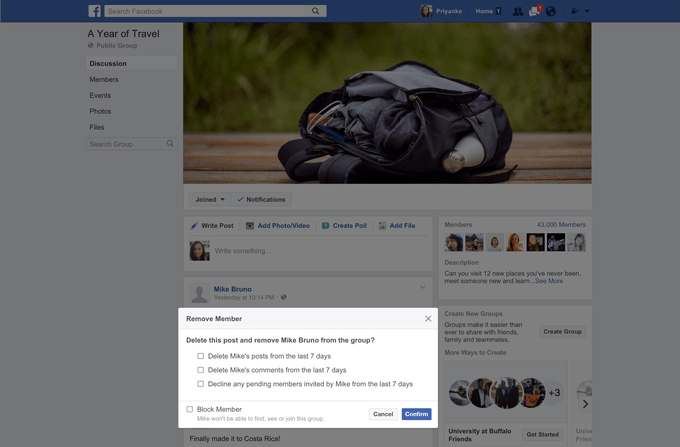Click the Facebook logo icon
The image size is (680, 447).
94,11
